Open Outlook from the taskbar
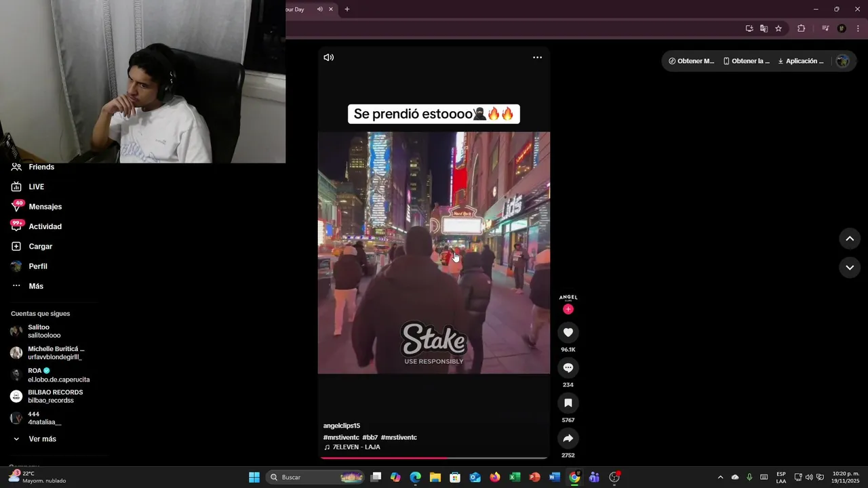 pyautogui.click(x=475, y=477)
